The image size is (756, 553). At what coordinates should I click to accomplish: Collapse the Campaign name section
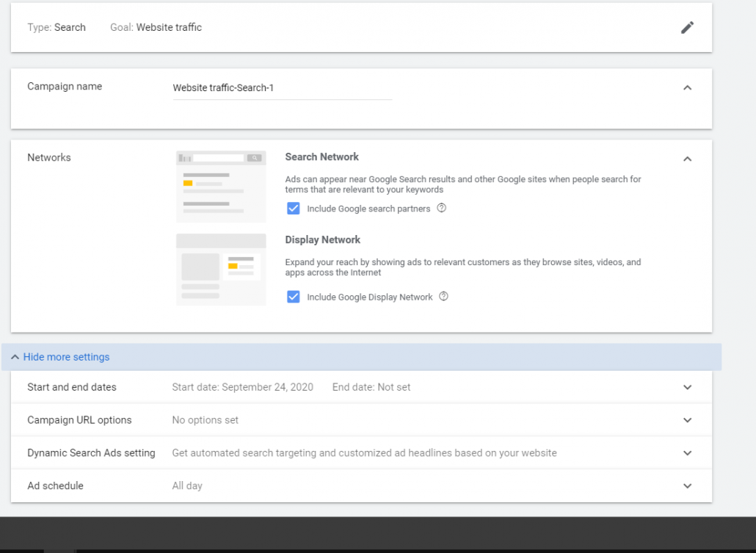pyautogui.click(x=687, y=87)
